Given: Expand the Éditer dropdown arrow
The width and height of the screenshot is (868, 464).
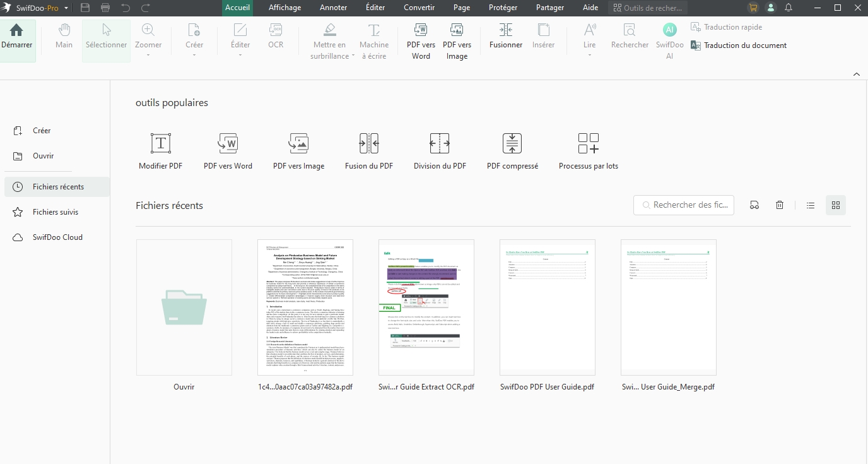Looking at the screenshot, I should pyautogui.click(x=240, y=56).
